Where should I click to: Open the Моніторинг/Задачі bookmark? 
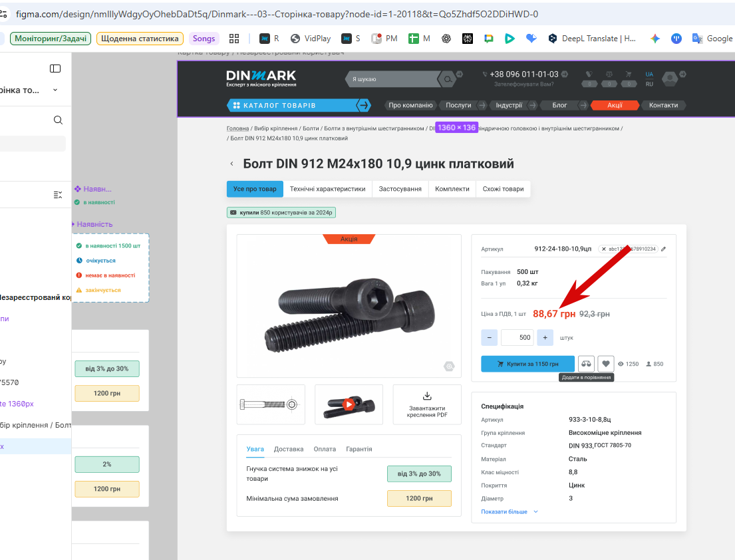click(50, 39)
